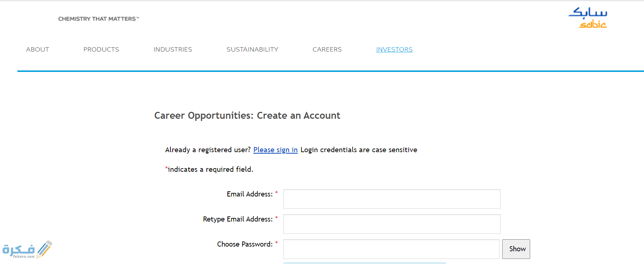Focus the Email Address field
This screenshot has width=644, height=264.
(392, 199)
